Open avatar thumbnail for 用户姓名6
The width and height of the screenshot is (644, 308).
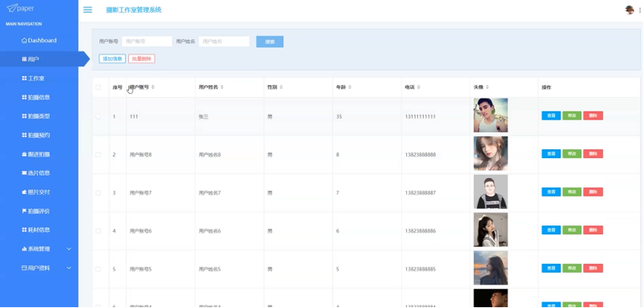[490, 230]
